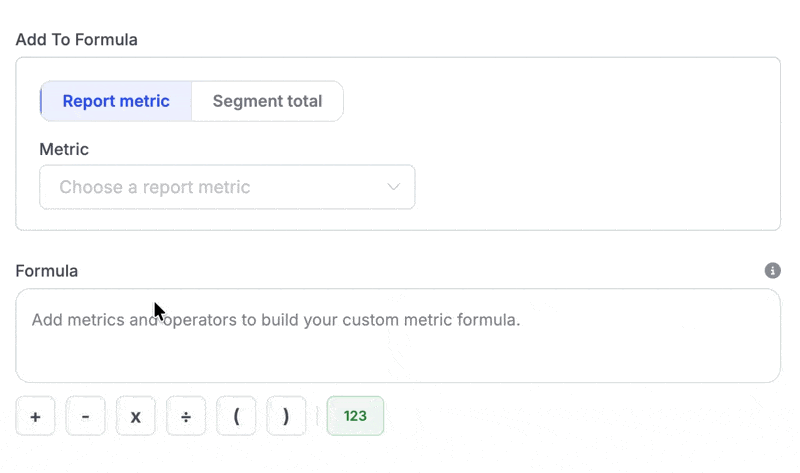
Task: Switch to the Segment total option
Action: [x=267, y=101]
